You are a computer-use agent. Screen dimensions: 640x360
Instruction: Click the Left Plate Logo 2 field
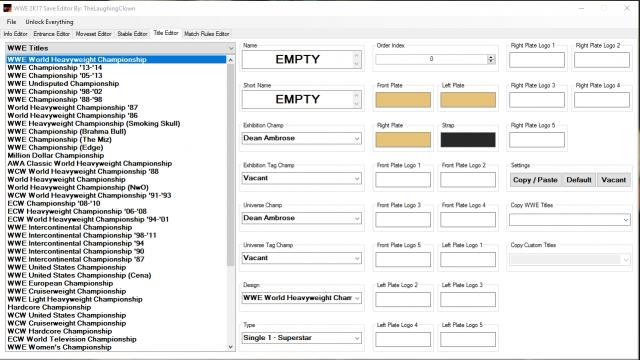pyautogui.click(x=403, y=300)
